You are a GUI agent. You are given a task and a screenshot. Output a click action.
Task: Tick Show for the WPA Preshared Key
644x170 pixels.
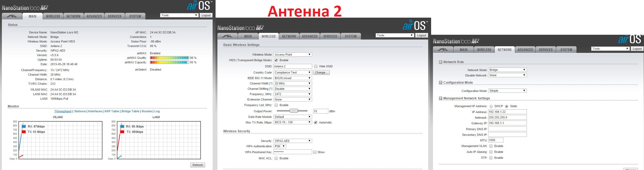(x=315, y=152)
